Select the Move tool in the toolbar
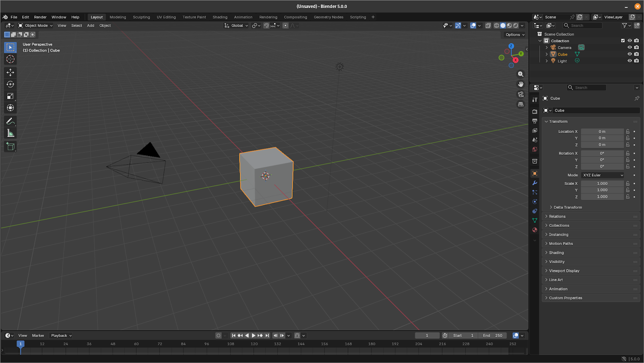644x363 pixels. coord(10,72)
